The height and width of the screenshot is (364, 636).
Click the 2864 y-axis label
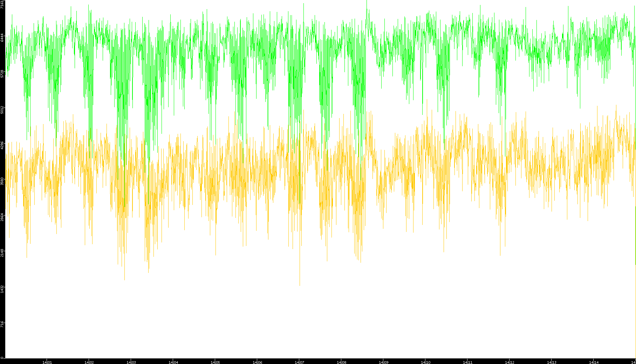[x=2, y=217]
